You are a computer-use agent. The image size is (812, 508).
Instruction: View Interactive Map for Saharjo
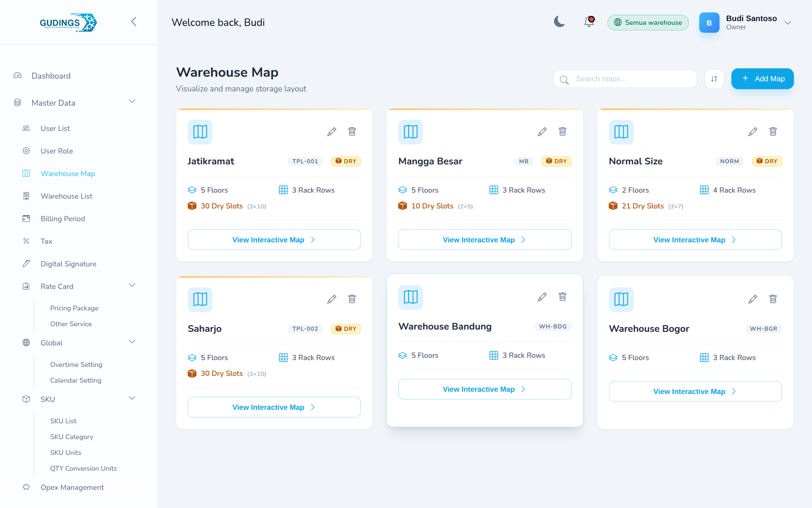coord(274,407)
